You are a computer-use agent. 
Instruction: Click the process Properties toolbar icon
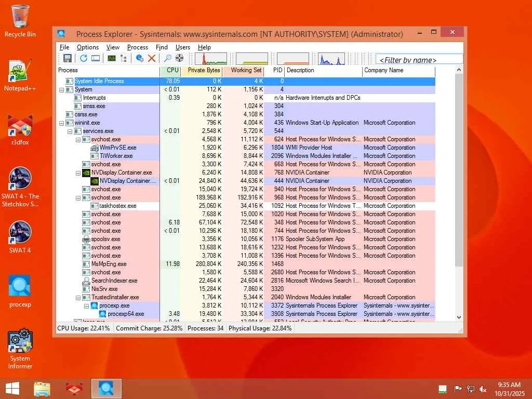coord(139,58)
